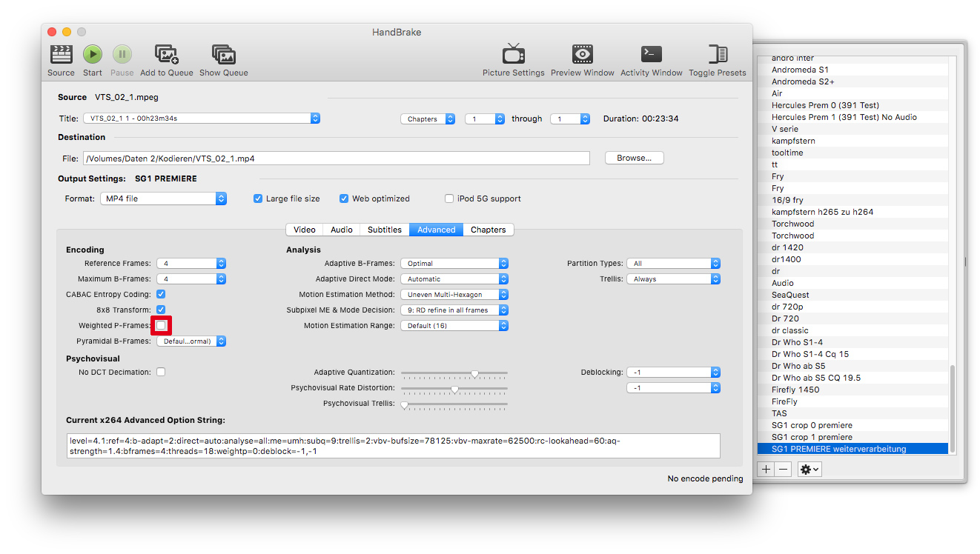Toggle 8x8 Transform checkbox
980x554 pixels.
click(161, 310)
